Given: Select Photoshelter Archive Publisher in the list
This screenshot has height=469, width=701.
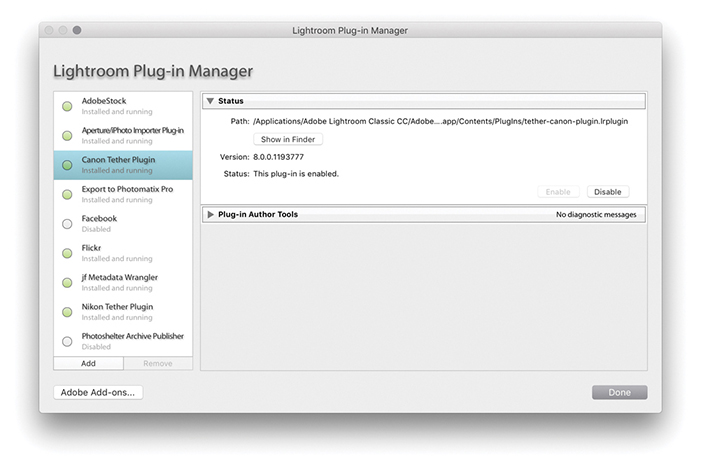Looking at the screenshot, I should click(x=133, y=340).
